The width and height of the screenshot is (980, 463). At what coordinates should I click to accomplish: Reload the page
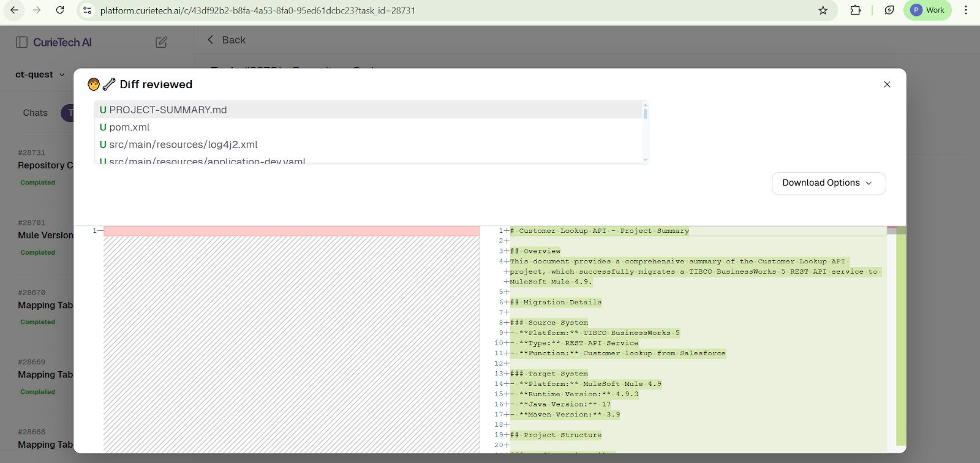[x=60, y=10]
